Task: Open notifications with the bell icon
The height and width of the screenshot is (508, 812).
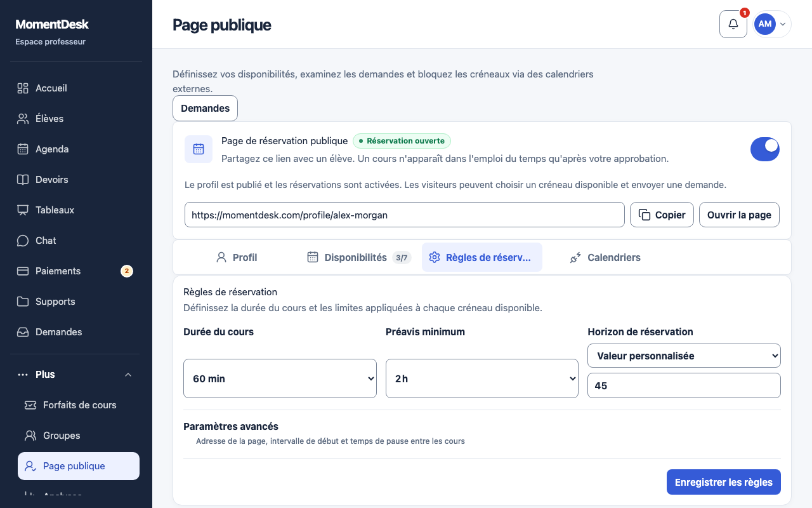Action: coord(733,24)
